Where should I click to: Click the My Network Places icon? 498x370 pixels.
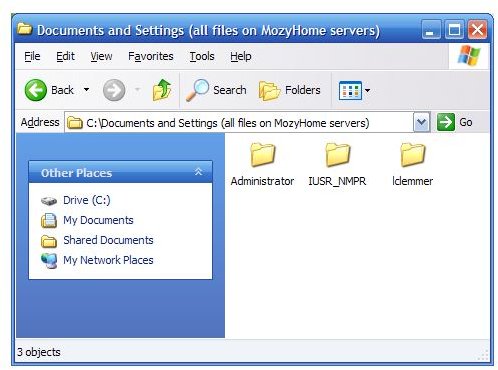(x=49, y=261)
